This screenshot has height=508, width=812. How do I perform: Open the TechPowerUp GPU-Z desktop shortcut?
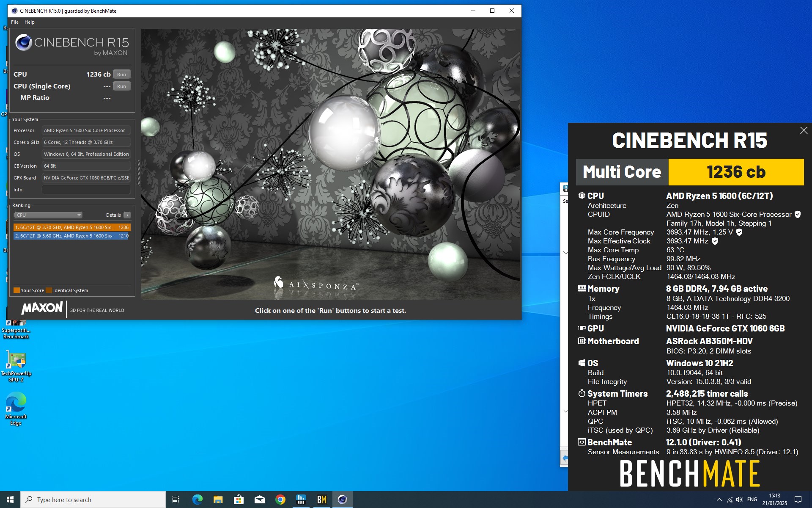16,366
